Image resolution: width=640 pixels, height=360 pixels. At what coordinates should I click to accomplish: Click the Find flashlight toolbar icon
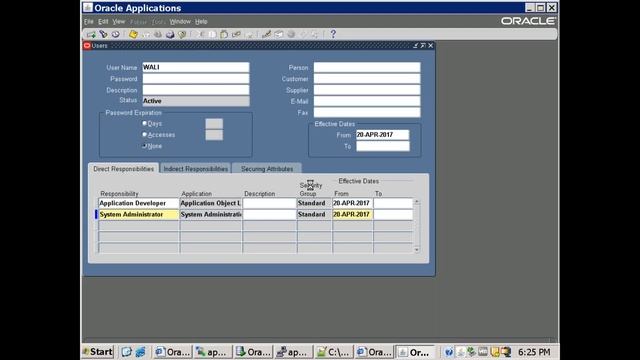click(x=104, y=34)
